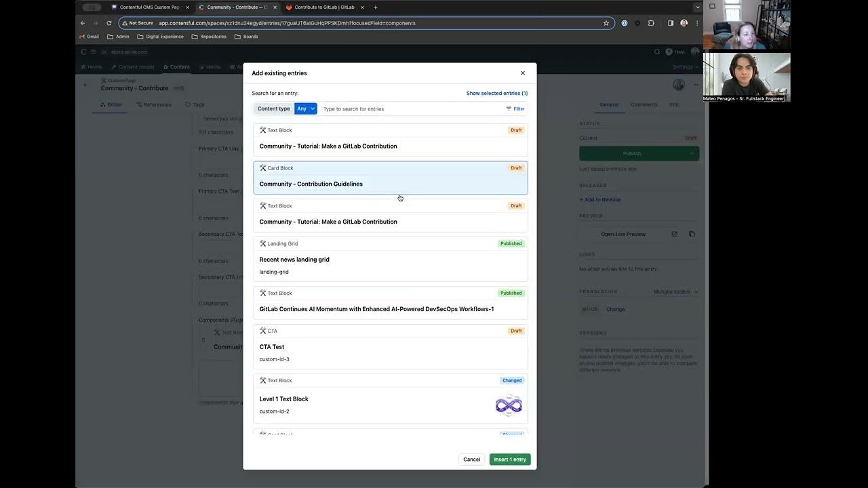This screenshot has height=488, width=868.
Task: Click Add to Release link
Action: [x=600, y=199]
